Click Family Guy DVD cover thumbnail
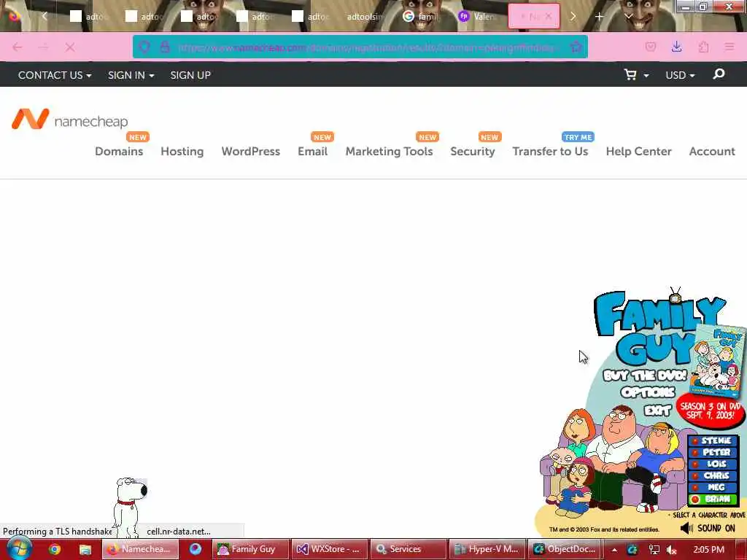Screen dimensions: 747x560 click(718, 360)
